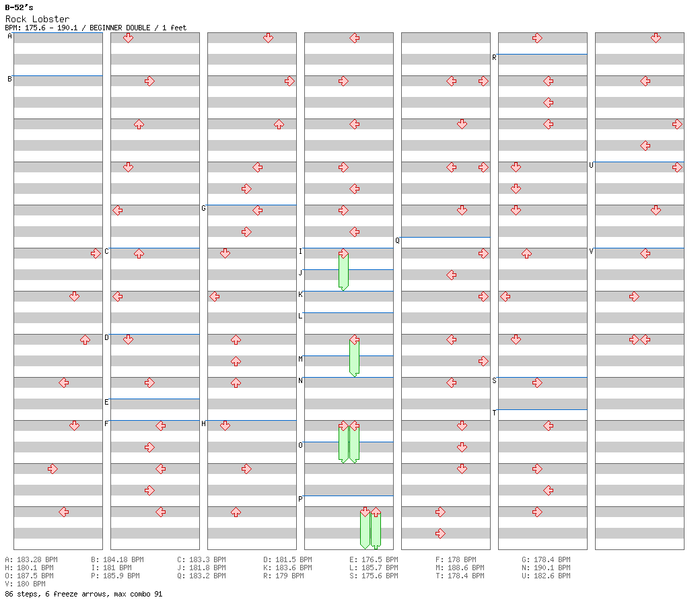Select legend entry "U: 182.6 BPM"
This screenshot has height=614, width=700.
click(x=546, y=576)
